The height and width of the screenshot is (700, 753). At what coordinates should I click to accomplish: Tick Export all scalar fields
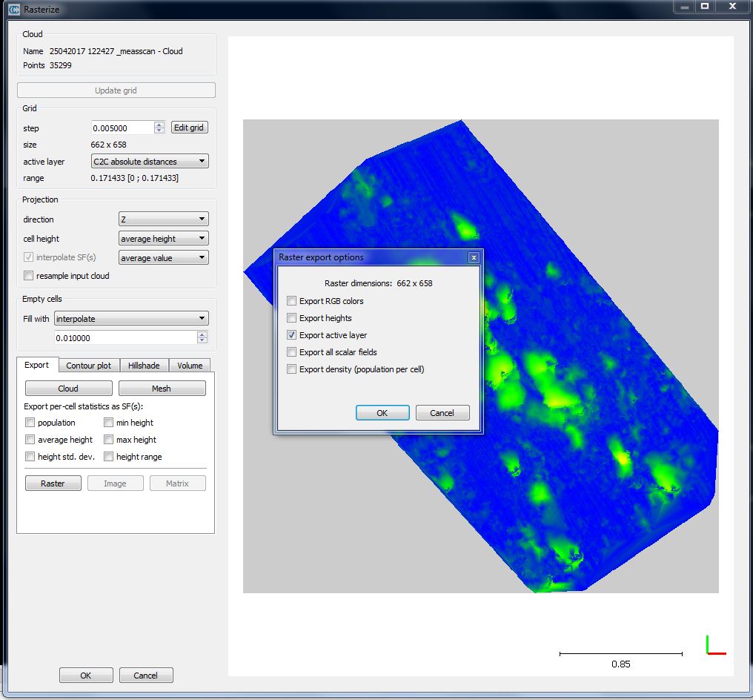(x=292, y=352)
